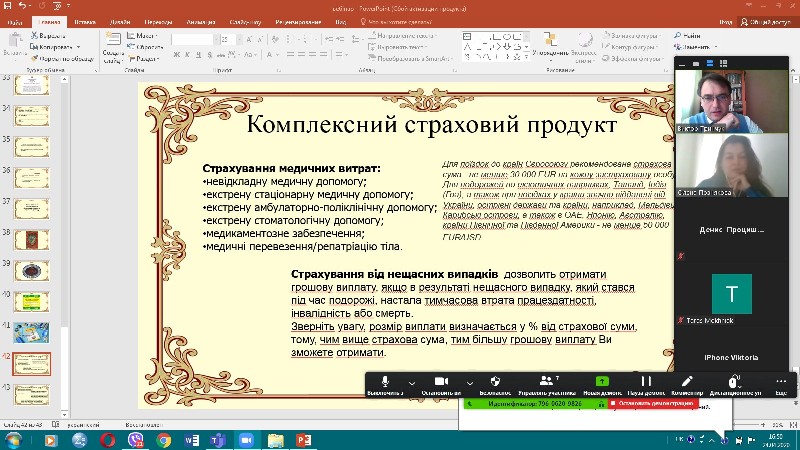Open Zoom annotation pencil tool
Screen dimensions: 800x450
tap(687, 381)
